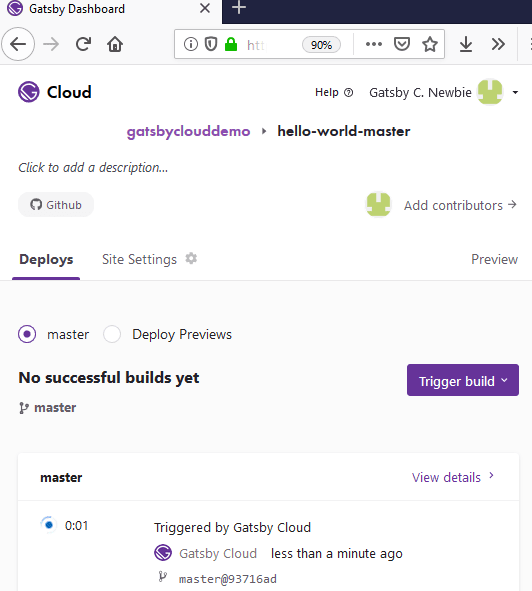Click the contributor avatar near Add contributors
The height and width of the screenshot is (591, 532).
[x=379, y=205]
